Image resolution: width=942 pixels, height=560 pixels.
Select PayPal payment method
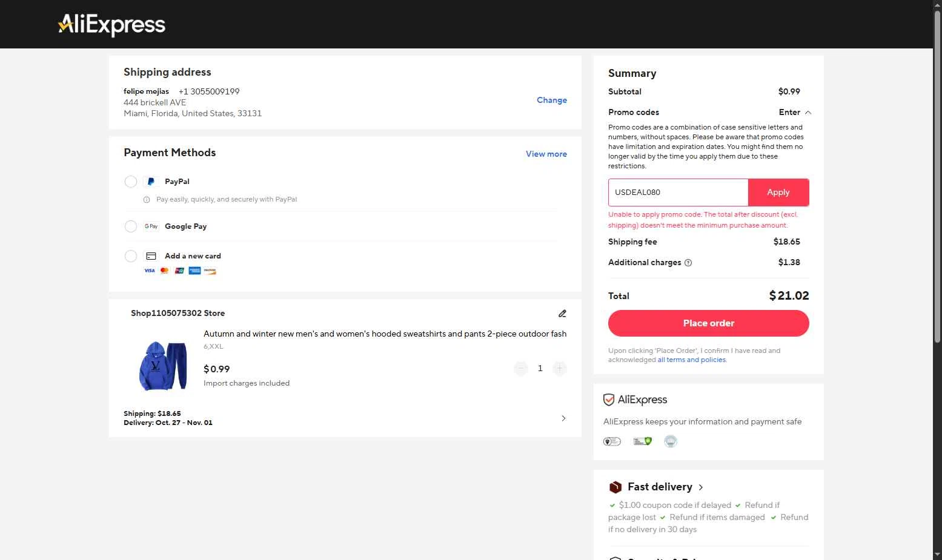(131, 182)
